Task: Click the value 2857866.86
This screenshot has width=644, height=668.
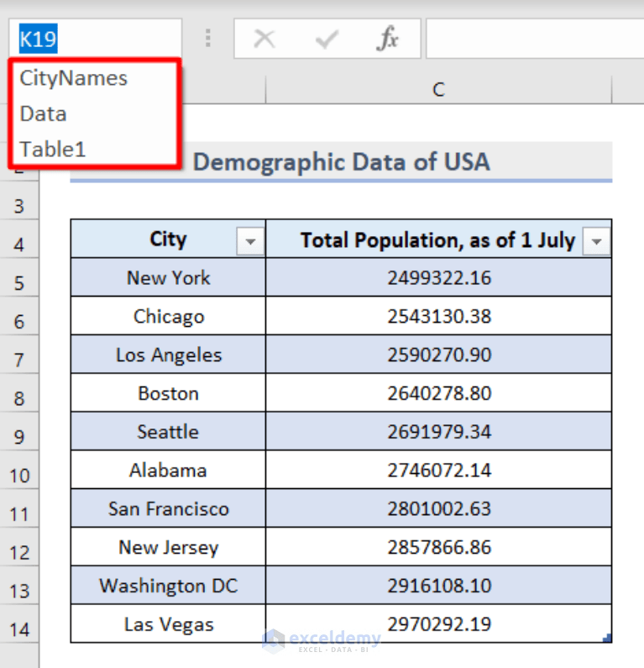Action: pyautogui.click(x=439, y=547)
